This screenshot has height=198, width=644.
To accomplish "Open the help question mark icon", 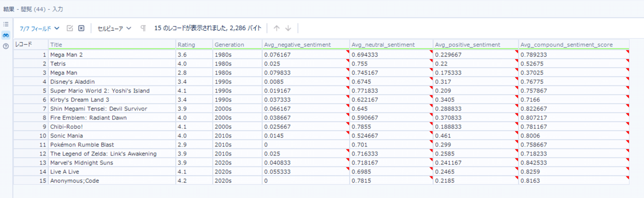I will 6,46.
